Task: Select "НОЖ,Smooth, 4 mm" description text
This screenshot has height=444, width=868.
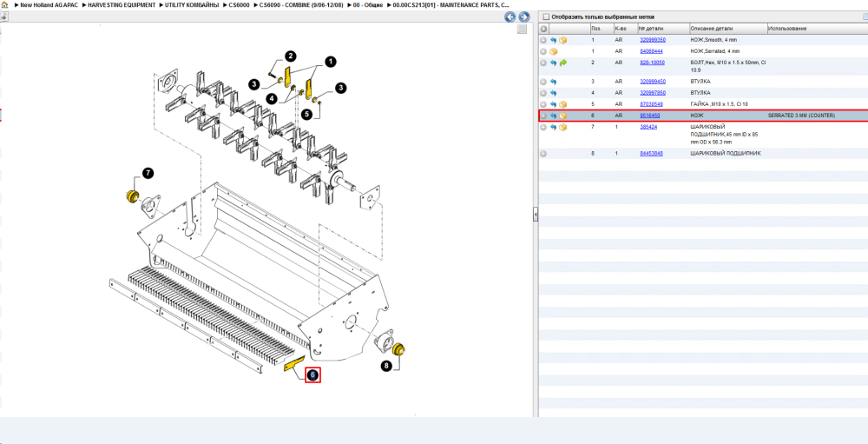Action: pyautogui.click(x=714, y=40)
